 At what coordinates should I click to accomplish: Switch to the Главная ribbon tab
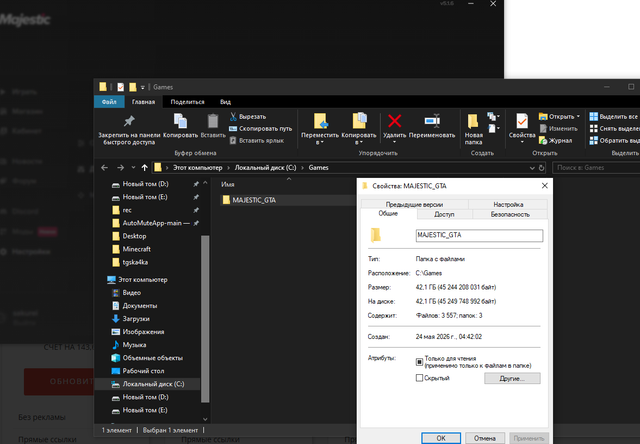tap(143, 102)
